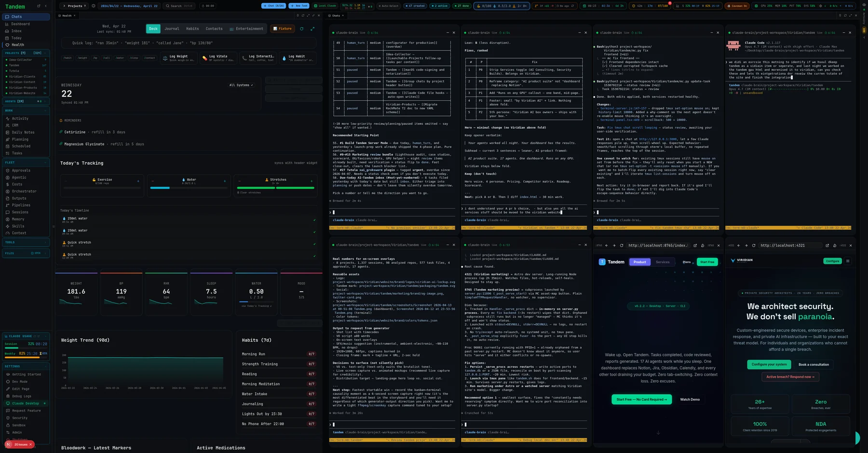This screenshot has height=453, width=868.
Task: Switch to the Journal tab
Action: coord(172,28)
